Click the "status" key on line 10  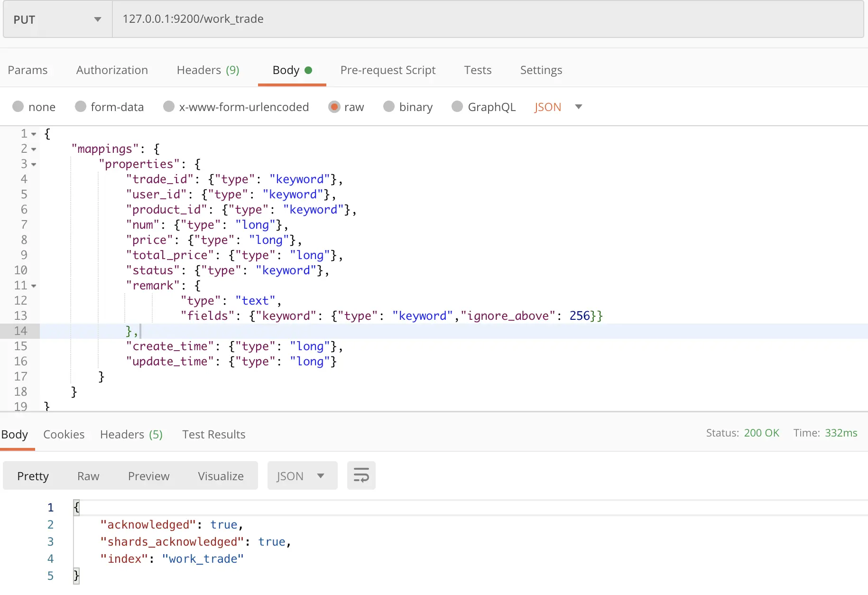tap(153, 270)
